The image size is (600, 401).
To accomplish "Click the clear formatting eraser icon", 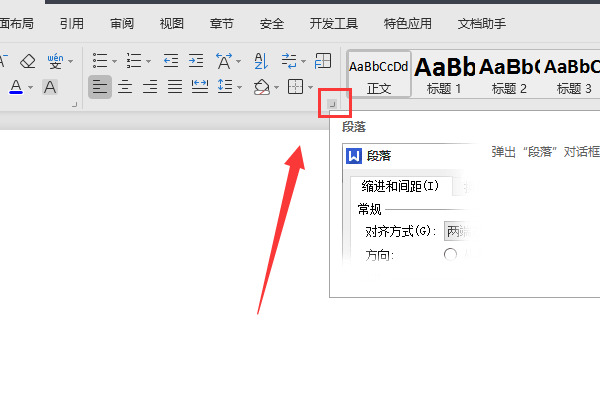I will point(28,61).
